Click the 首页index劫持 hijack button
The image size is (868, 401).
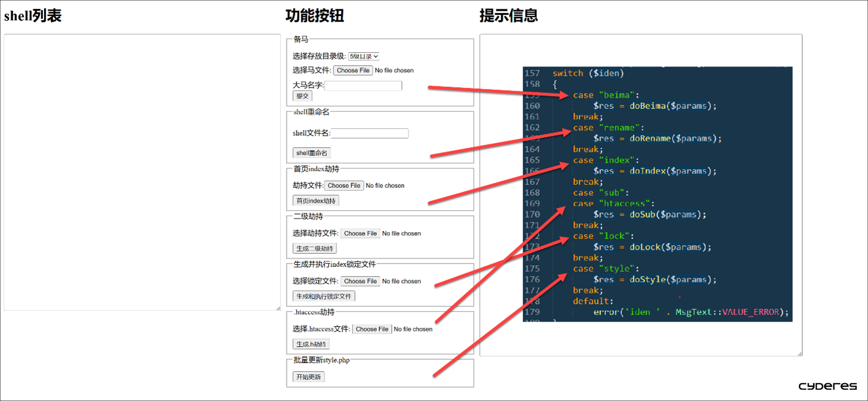point(316,200)
